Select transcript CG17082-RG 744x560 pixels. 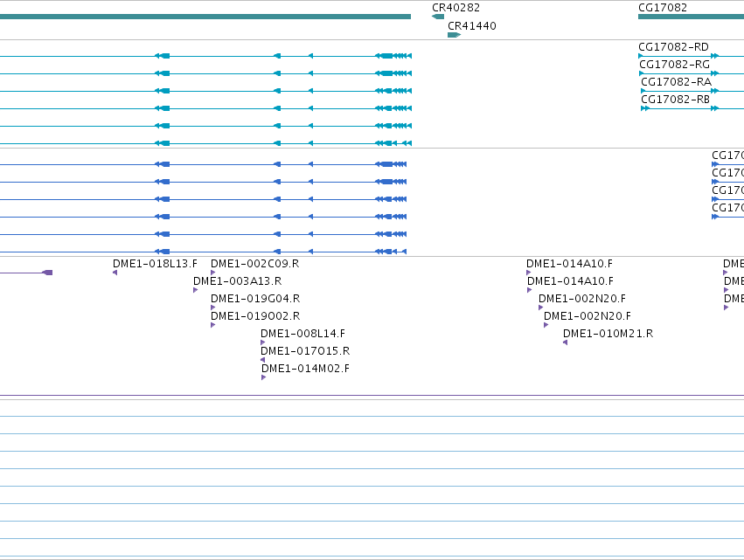[674, 65]
